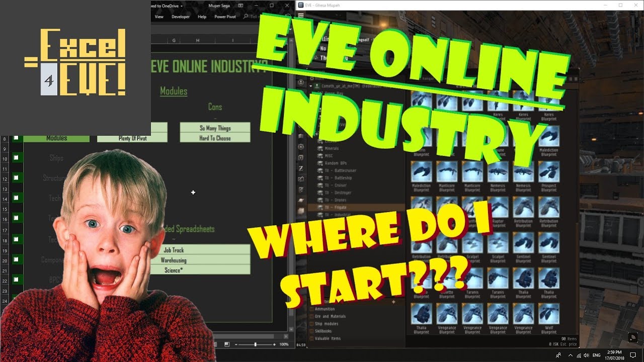Click the Modules hyperlink heading
Viewport: 644px width, 362px height.
pyautogui.click(x=174, y=91)
